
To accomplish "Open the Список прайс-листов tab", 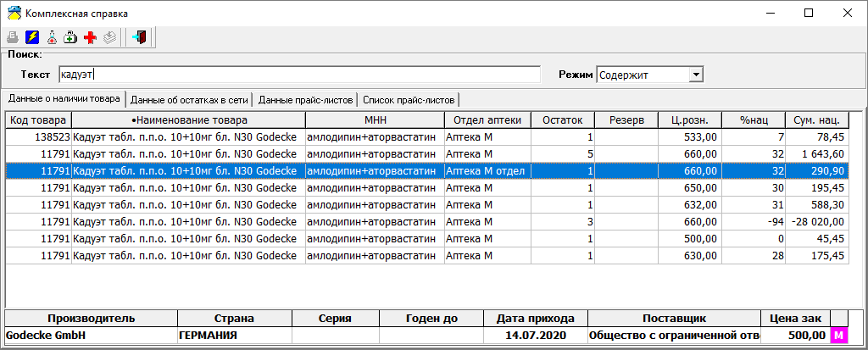I will [x=409, y=100].
